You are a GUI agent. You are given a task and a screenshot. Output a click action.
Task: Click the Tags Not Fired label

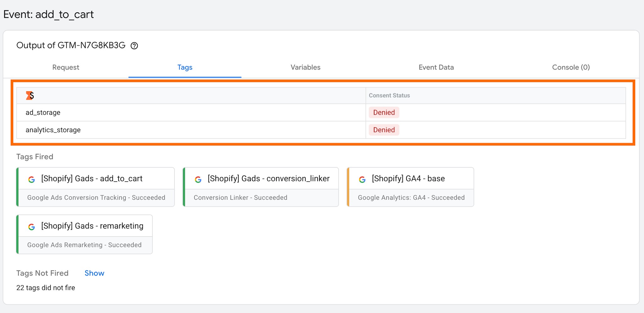coord(42,273)
